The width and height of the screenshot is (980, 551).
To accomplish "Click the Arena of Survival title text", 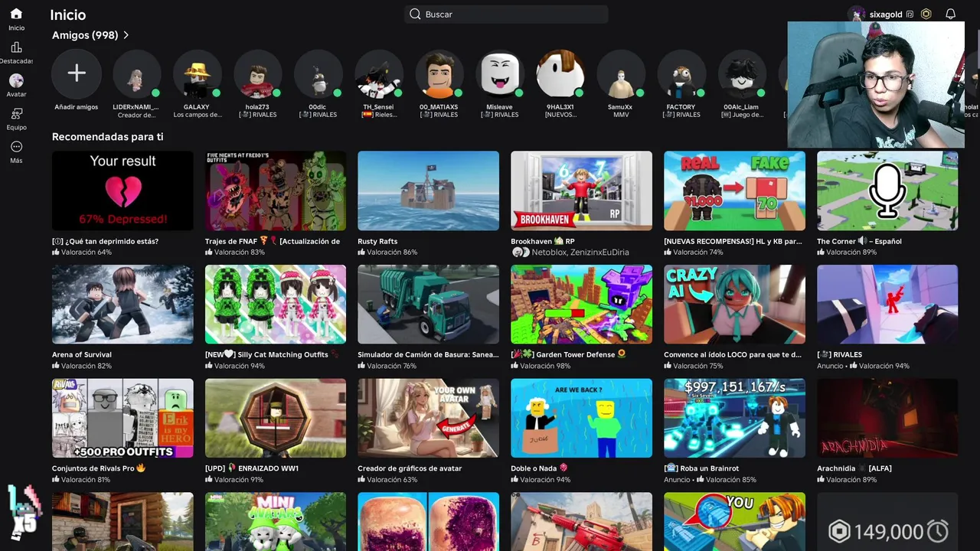I will 82,354.
